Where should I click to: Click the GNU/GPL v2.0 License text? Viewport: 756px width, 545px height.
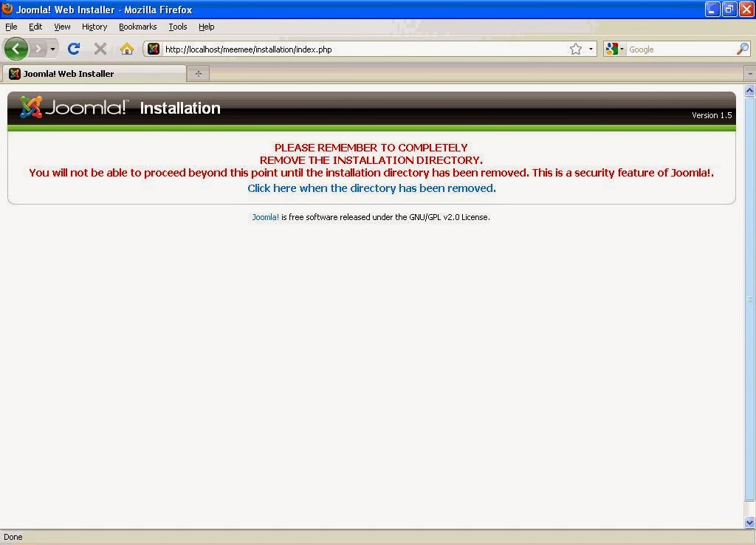tap(450, 217)
